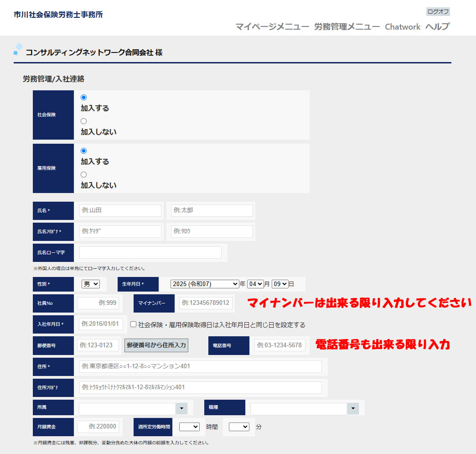This screenshot has height=454, width=476.
Task: Select 加入する for 社会保険
Action: 83,98
